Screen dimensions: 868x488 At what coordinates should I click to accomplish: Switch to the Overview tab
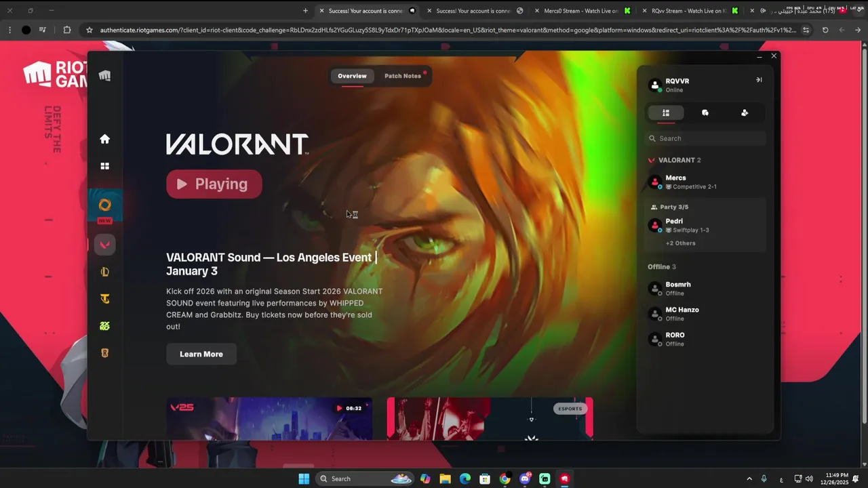tap(352, 76)
